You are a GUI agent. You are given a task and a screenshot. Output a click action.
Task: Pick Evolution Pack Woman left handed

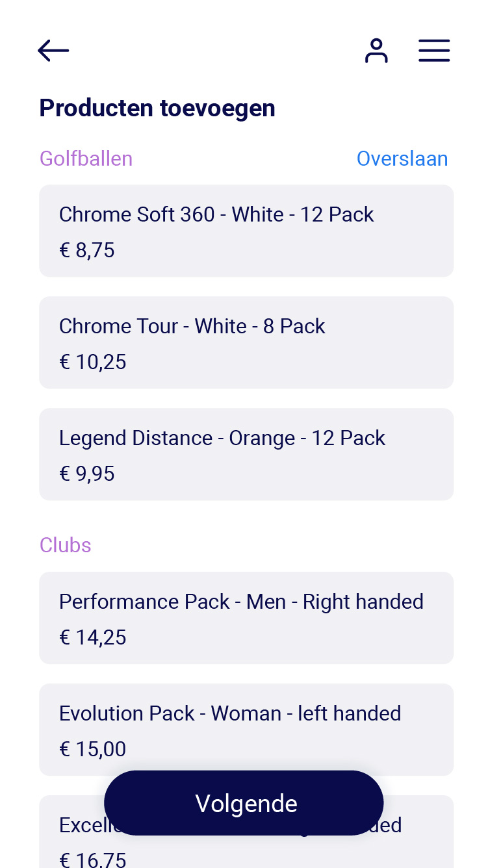pos(246,730)
